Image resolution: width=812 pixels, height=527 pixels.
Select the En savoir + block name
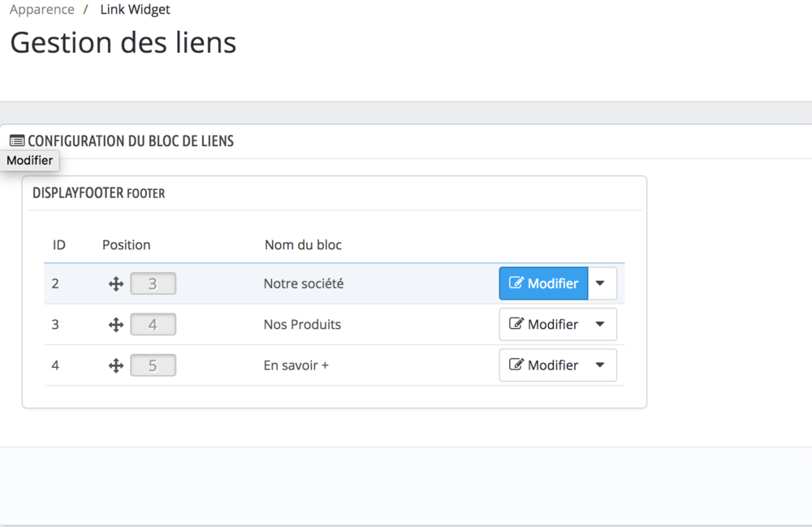click(296, 365)
